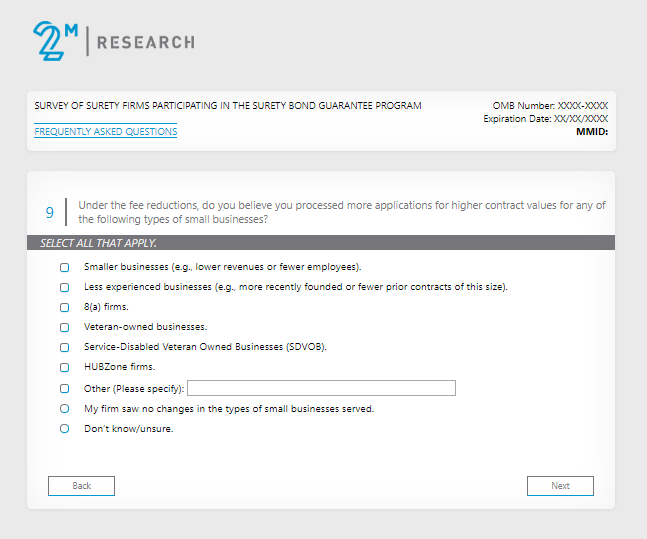Click the 2M Research logo
This screenshot has height=539, width=647.
coord(113,41)
